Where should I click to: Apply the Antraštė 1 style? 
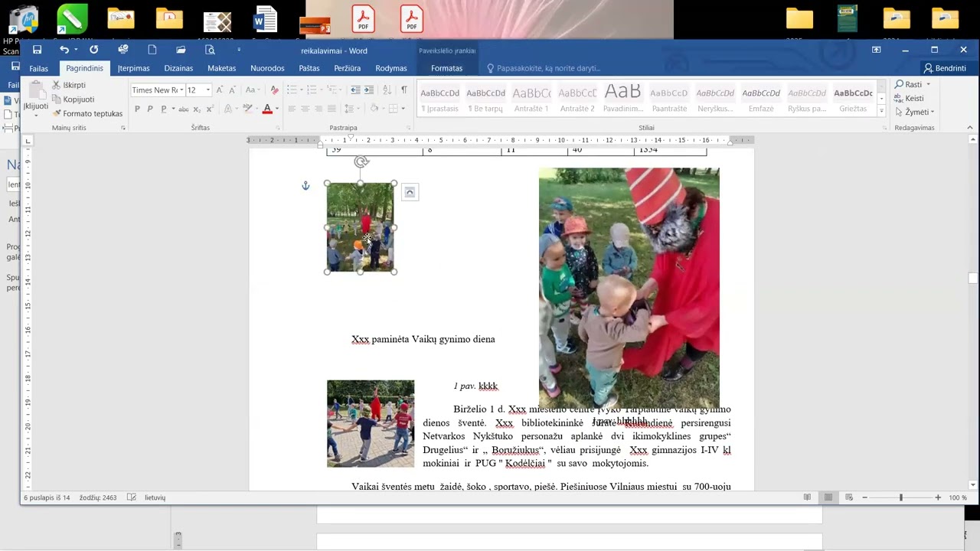531,99
